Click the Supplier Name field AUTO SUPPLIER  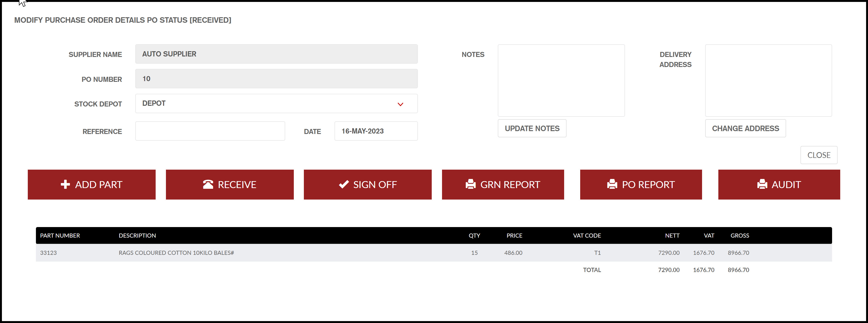(x=276, y=54)
